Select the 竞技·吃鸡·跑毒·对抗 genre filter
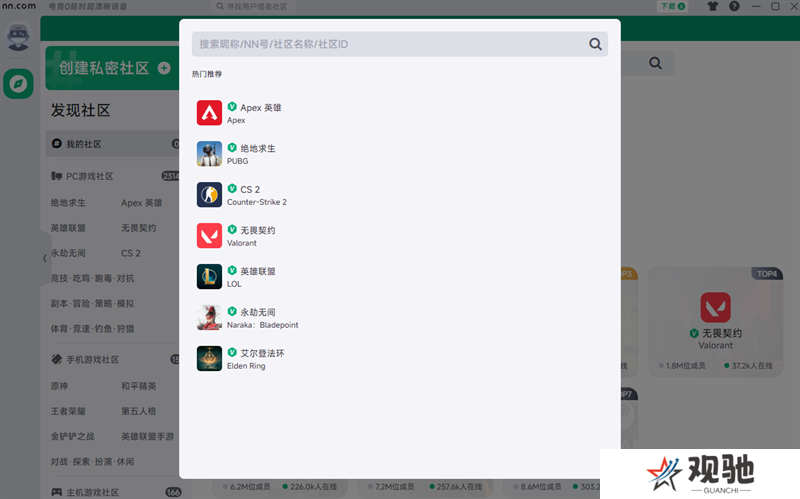Screen dimensions: 800x499 pos(92,278)
